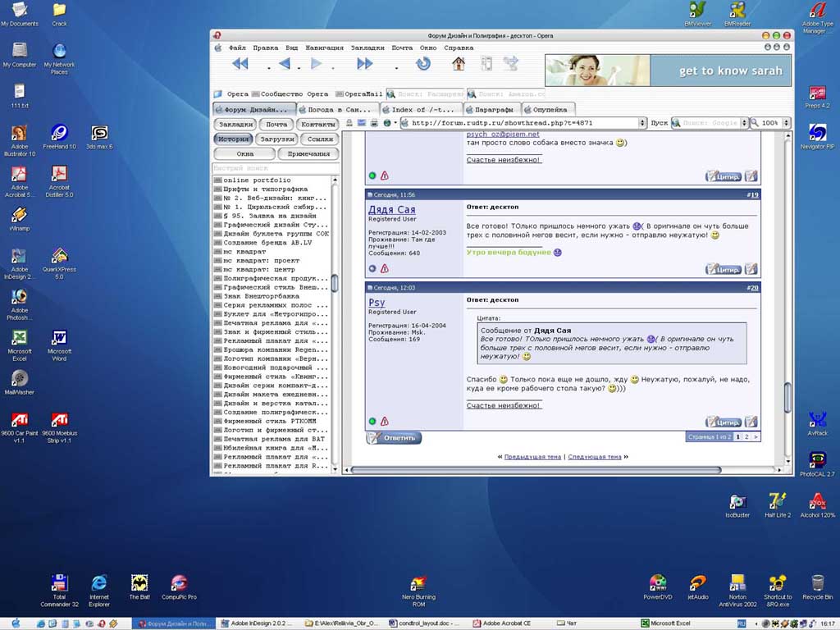Open Навигация menu
This screenshot has height=630, width=840.
point(325,48)
